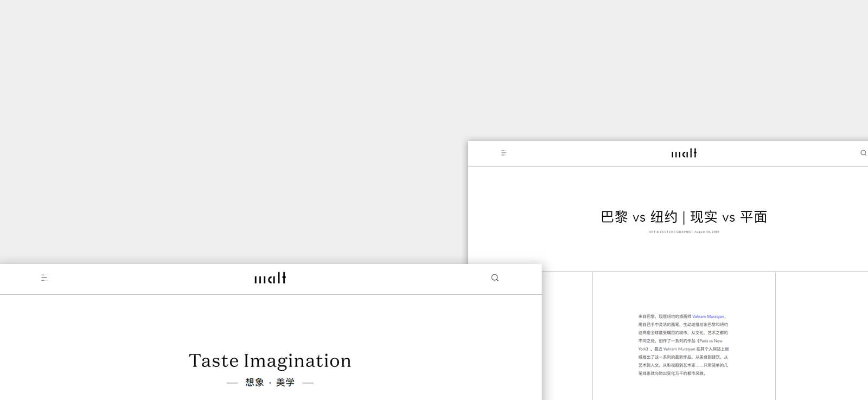Screen dimensions: 868x400
Task: Open hamburger menu on the article page
Action: 503,153
